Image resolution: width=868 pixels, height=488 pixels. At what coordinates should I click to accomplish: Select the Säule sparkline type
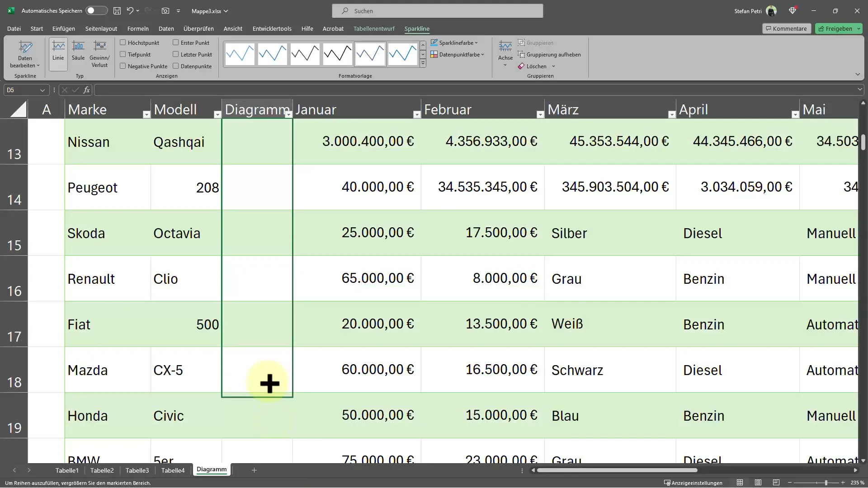point(78,54)
